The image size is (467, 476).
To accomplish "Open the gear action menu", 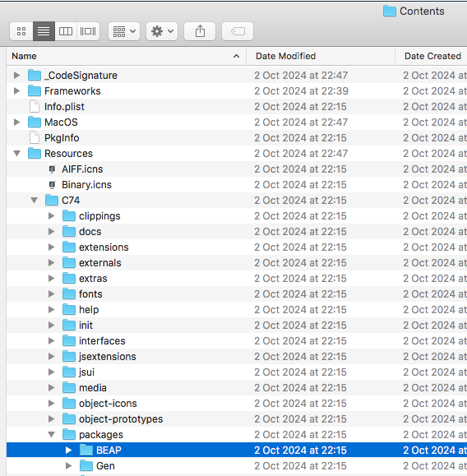I will point(162,31).
